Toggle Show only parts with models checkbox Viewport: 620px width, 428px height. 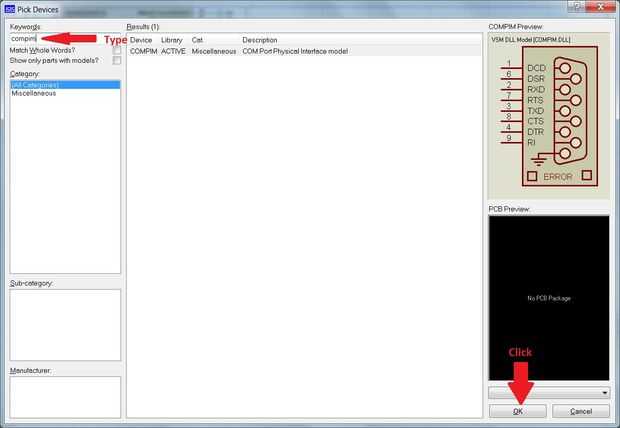117,61
